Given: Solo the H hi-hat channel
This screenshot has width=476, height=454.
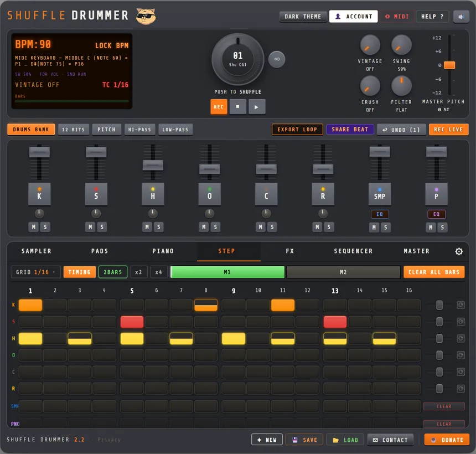Looking at the screenshot, I should coord(159,227).
